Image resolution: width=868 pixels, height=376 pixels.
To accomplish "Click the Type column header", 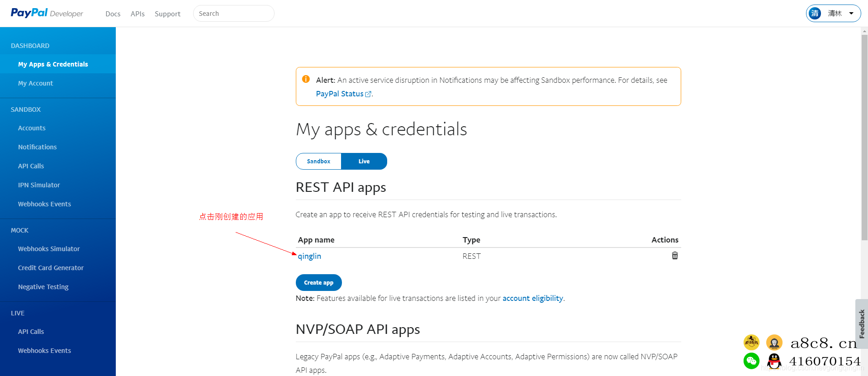I will [x=471, y=240].
